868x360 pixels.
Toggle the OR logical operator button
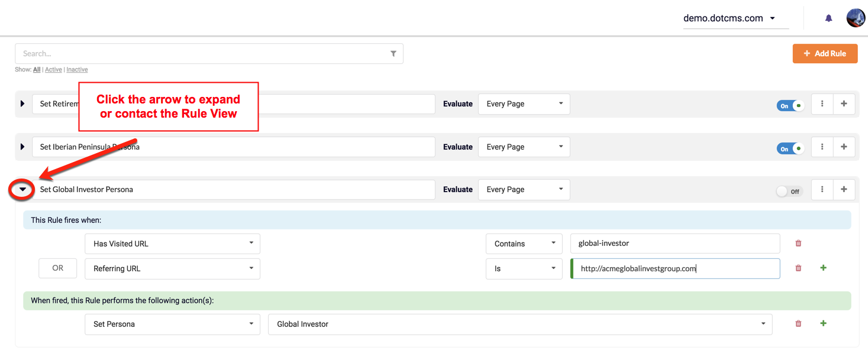pos(57,268)
